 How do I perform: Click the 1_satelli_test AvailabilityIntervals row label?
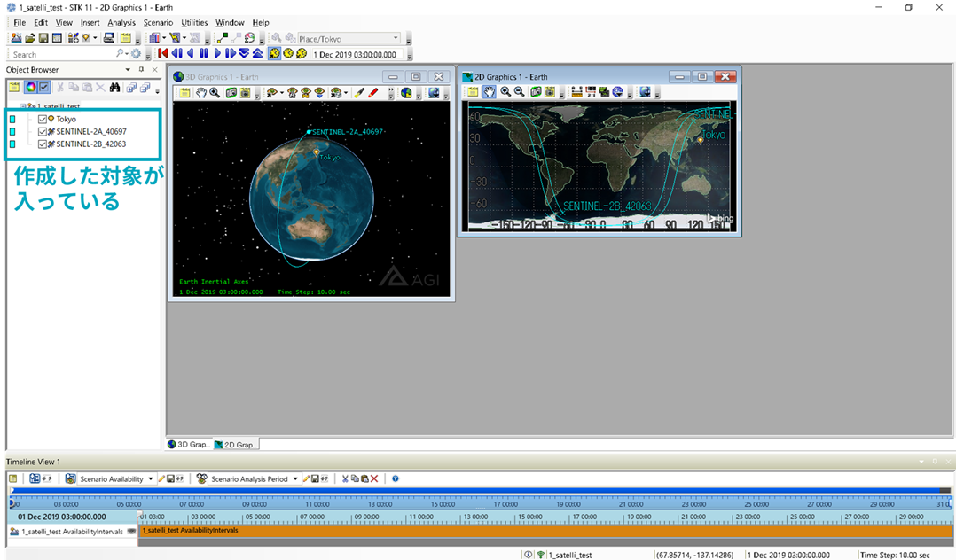point(72,532)
